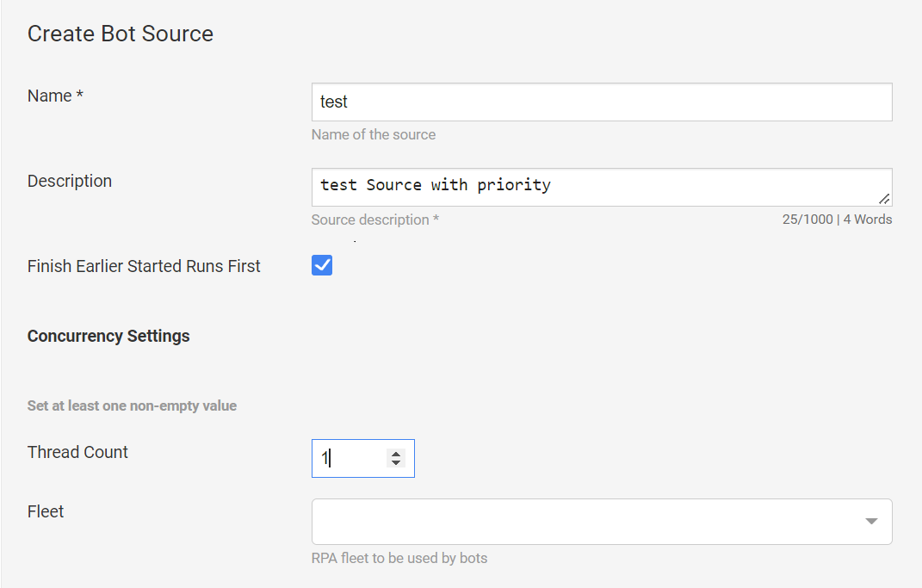Click 'Set at least one non-empty value' text
The width and height of the screenshot is (922, 588).
(132, 405)
